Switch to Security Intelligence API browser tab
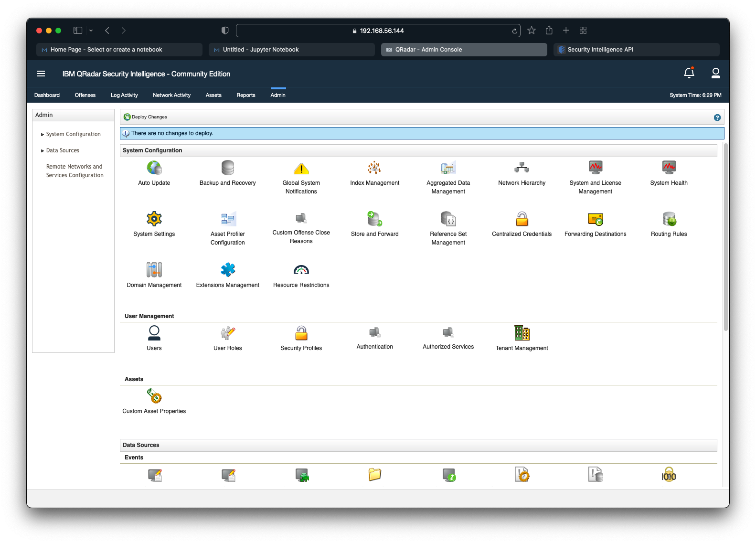Viewport: 756px width, 543px height. click(x=637, y=50)
